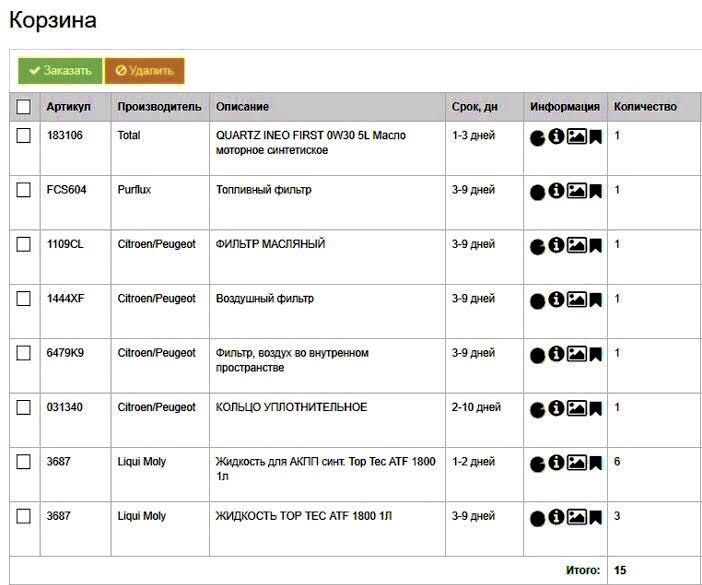Click Производитель column header

[159, 107]
